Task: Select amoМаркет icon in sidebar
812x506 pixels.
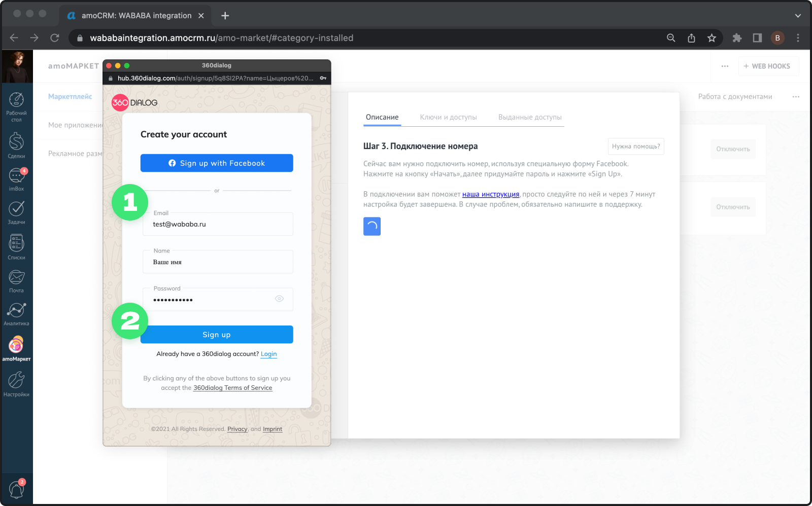Action: (16, 349)
